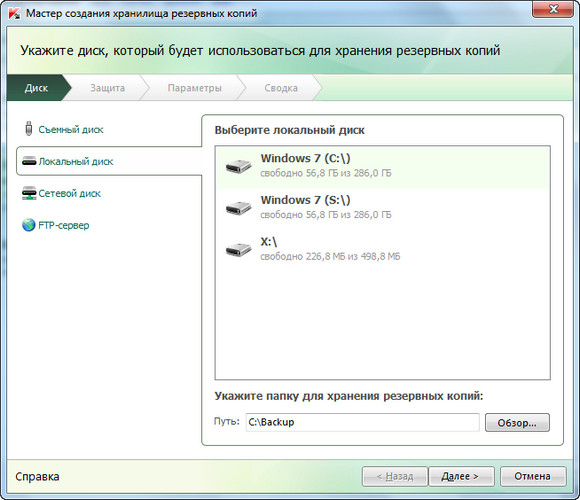Image resolution: width=580 pixels, height=500 pixels.
Task: Click the X:\ drive icon
Action: point(239,249)
